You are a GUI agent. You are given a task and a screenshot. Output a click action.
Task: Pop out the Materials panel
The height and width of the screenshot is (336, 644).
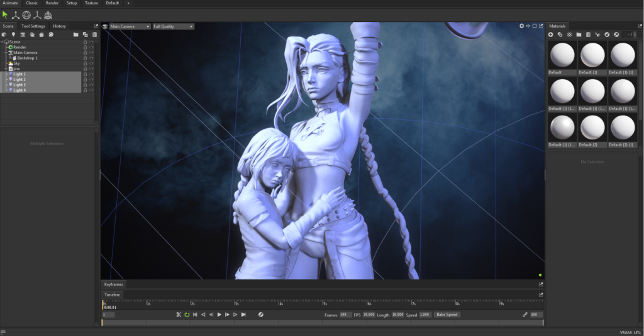[640, 26]
